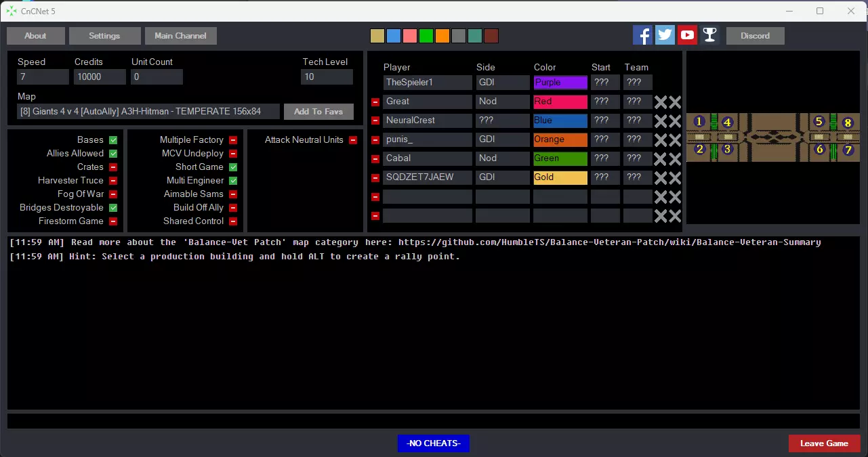The height and width of the screenshot is (457, 868).
Task: Select start position 3 on map preview
Action: pyautogui.click(x=727, y=149)
